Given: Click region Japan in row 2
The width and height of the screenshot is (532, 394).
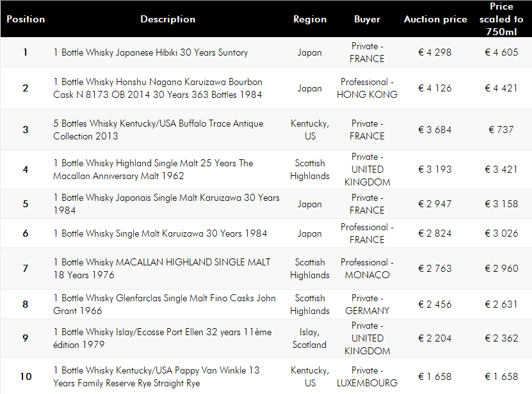Looking at the screenshot, I should [x=309, y=88].
